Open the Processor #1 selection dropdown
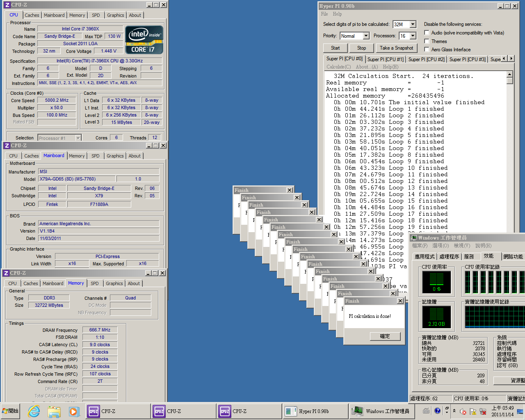525x420 pixels. [x=78, y=138]
